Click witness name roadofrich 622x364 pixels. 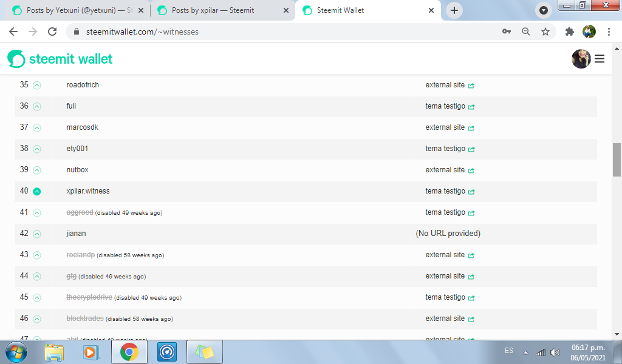tap(83, 85)
